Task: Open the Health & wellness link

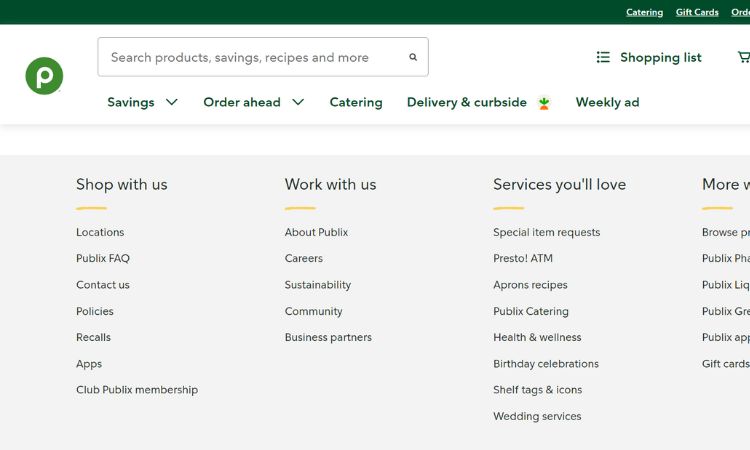Action: tap(537, 337)
